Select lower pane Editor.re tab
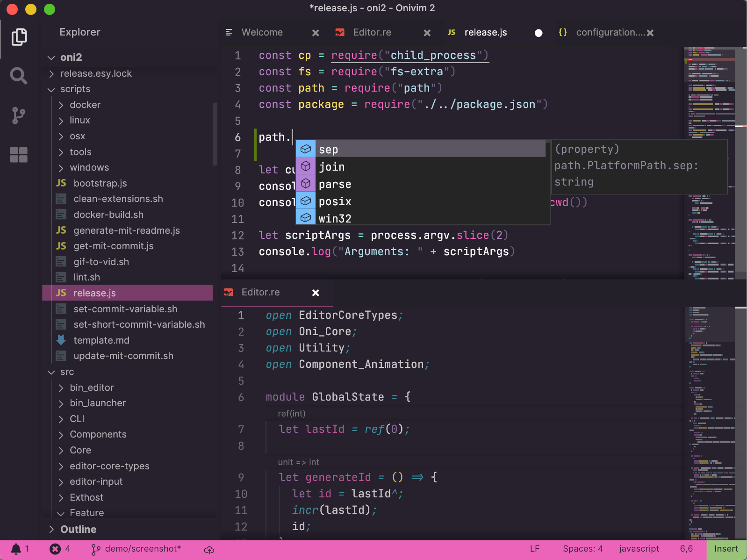Screen dimensions: 747x560 [x=277, y=292]
